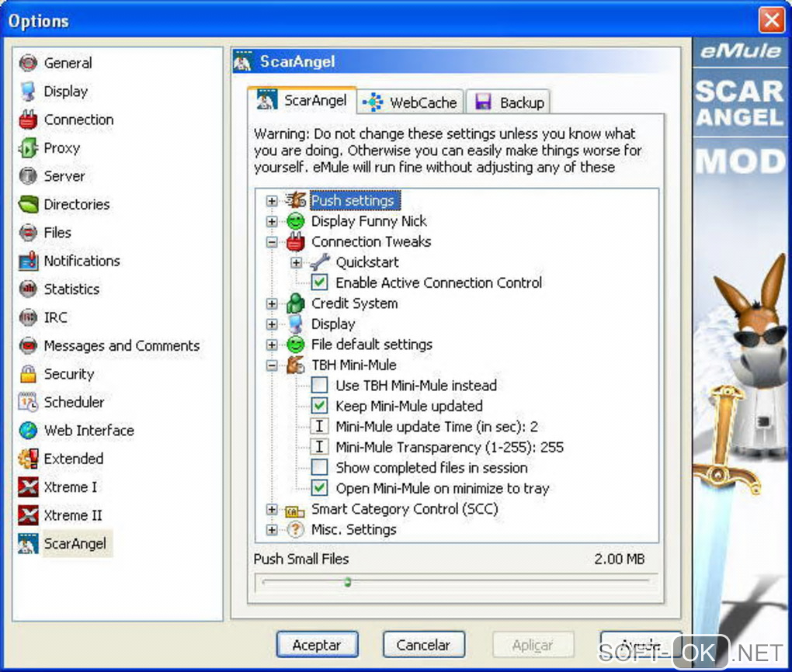Select Web Interface in options list
Image resolution: width=792 pixels, height=672 pixels.
(89, 431)
